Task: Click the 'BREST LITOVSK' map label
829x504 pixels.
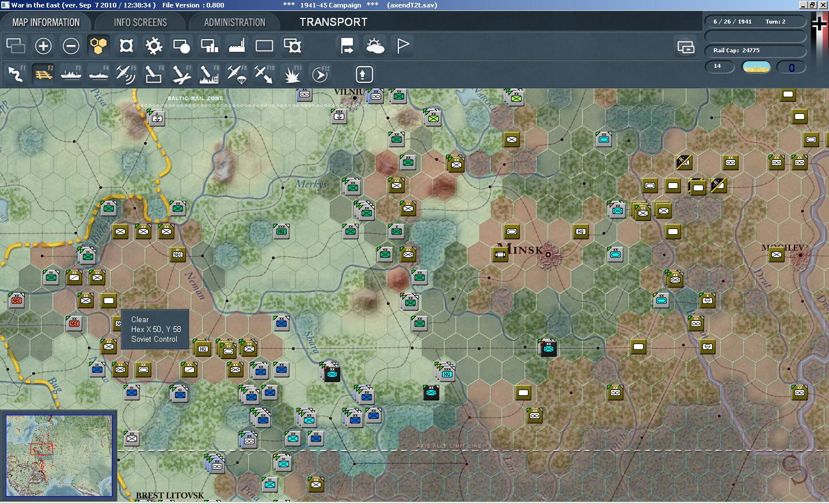Action: tap(170, 495)
